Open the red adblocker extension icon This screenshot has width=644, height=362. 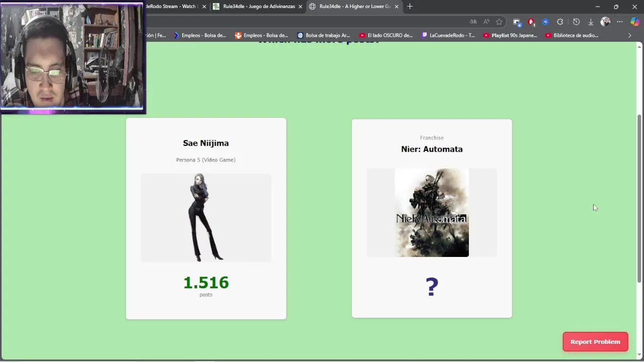click(x=531, y=22)
